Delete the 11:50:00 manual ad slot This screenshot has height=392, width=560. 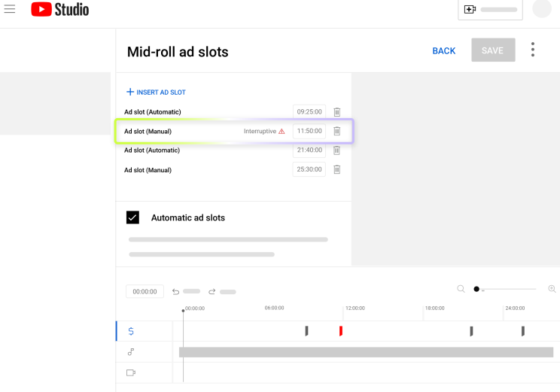[337, 131]
